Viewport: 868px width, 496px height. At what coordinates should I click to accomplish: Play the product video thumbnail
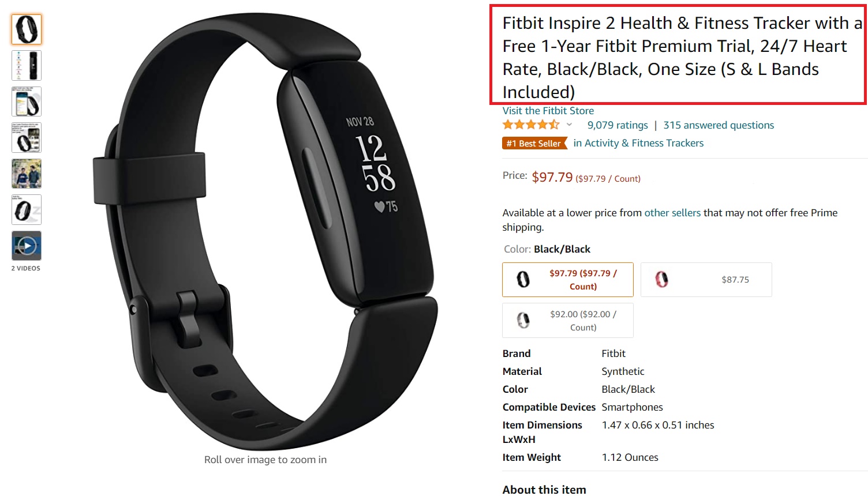coord(27,246)
